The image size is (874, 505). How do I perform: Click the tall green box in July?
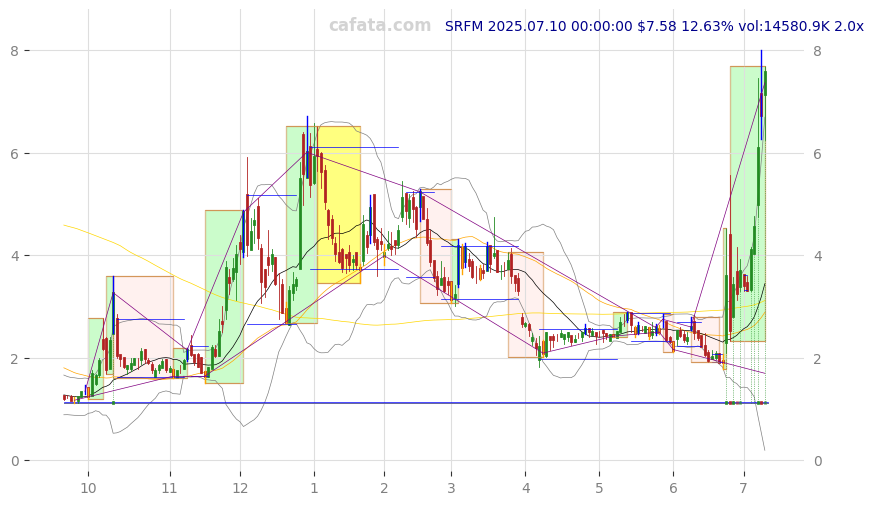748,204
